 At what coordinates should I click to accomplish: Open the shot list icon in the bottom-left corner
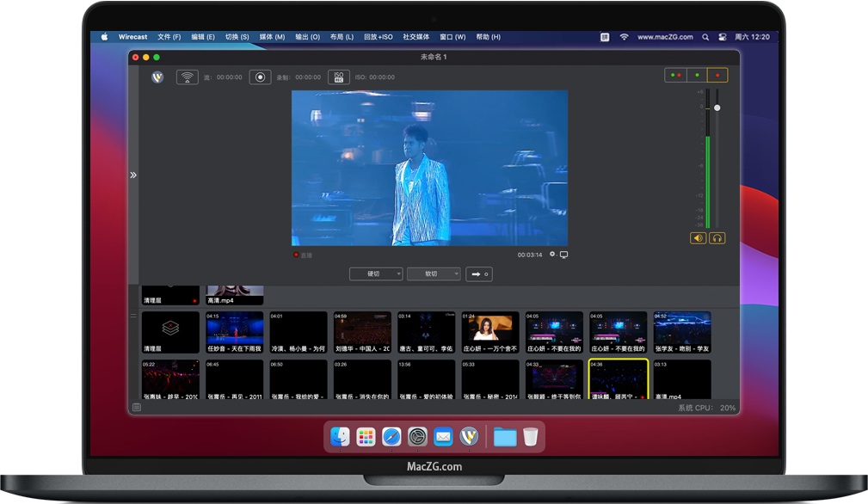[x=137, y=407]
